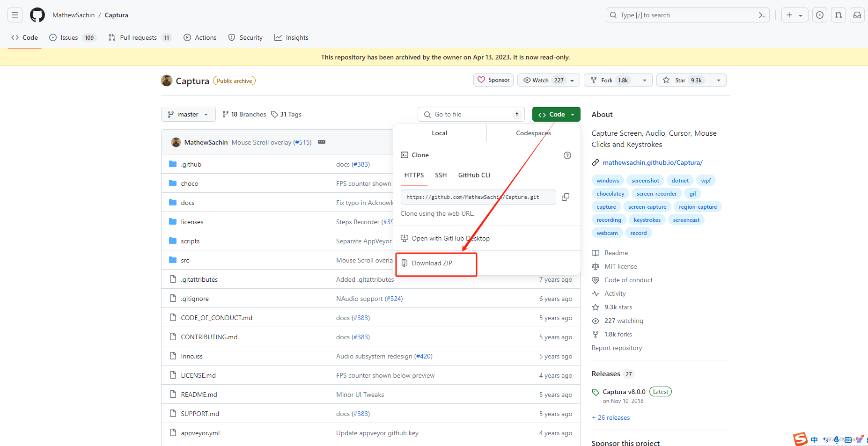Click the wpf topic tag

click(706, 181)
